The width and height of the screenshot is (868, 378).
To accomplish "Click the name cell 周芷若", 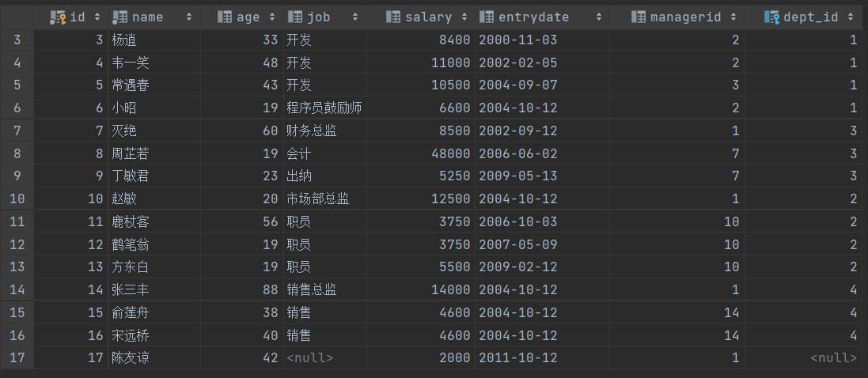I will (x=154, y=153).
